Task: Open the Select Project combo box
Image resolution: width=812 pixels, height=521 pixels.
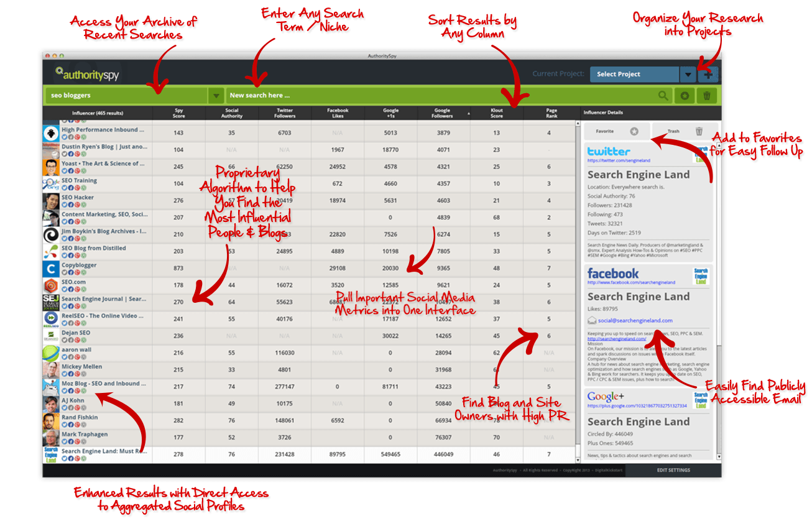Action: pos(635,74)
